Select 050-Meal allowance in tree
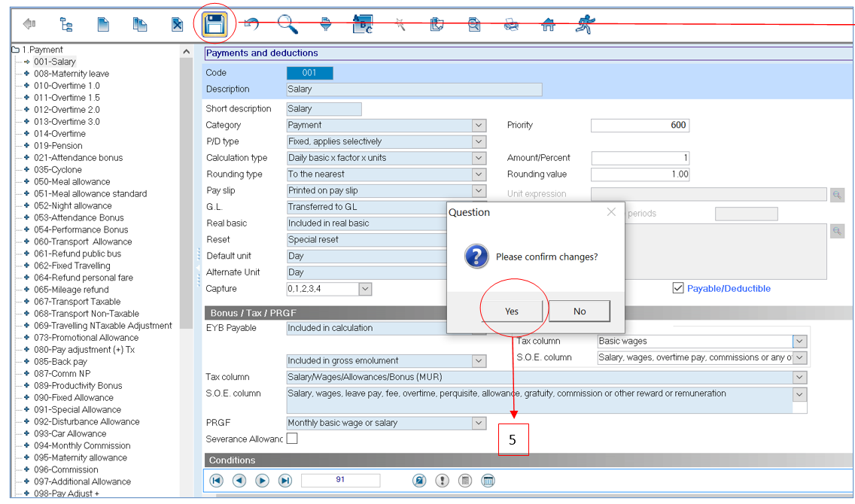 point(72,181)
